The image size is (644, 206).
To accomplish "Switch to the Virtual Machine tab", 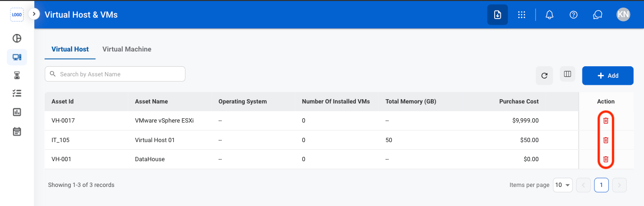I will click(x=127, y=49).
